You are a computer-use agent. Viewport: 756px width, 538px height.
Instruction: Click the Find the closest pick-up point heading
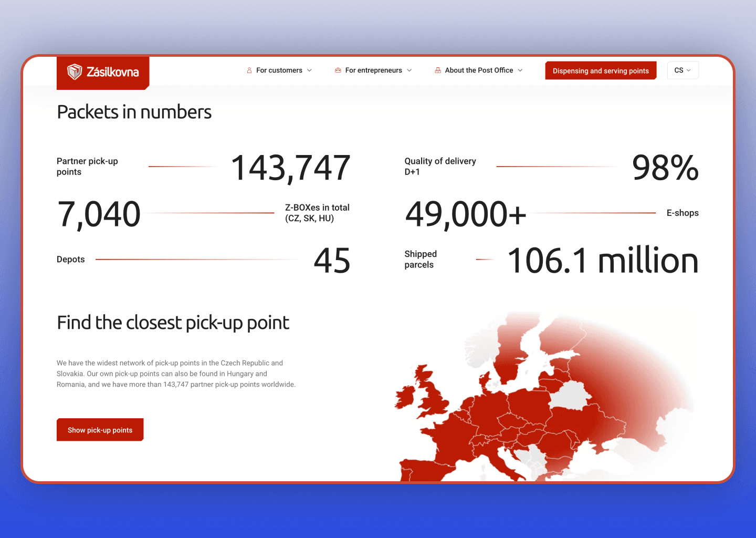173,323
